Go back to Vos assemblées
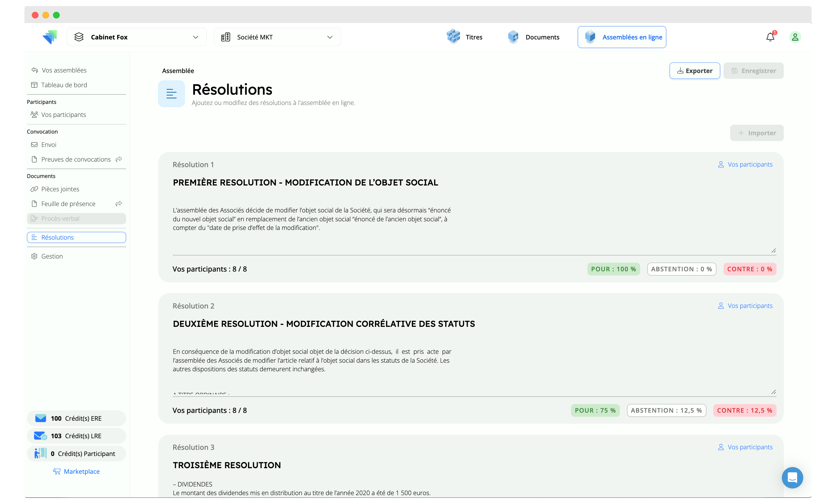This screenshot has height=504, width=836. coord(59,70)
